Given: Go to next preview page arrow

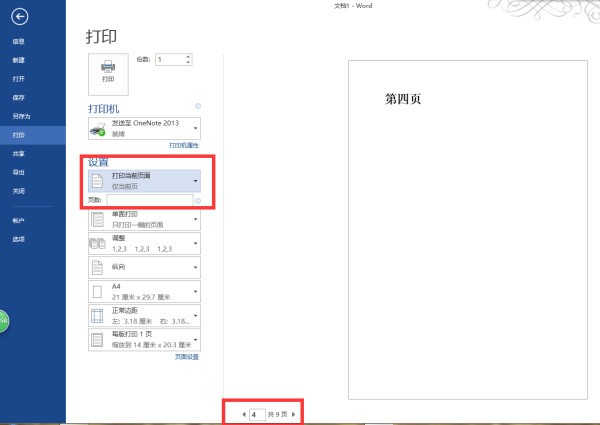Looking at the screenshot, I should click(293, 414).
